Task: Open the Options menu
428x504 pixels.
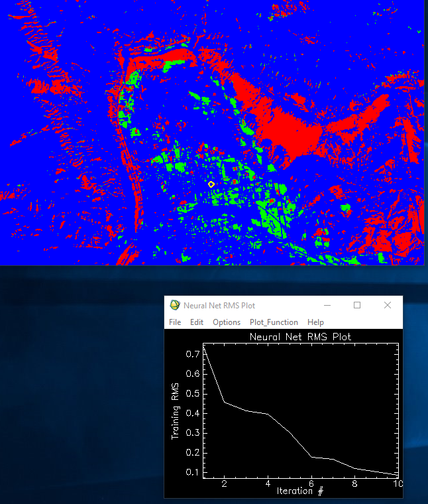Action: pos(227,322)
